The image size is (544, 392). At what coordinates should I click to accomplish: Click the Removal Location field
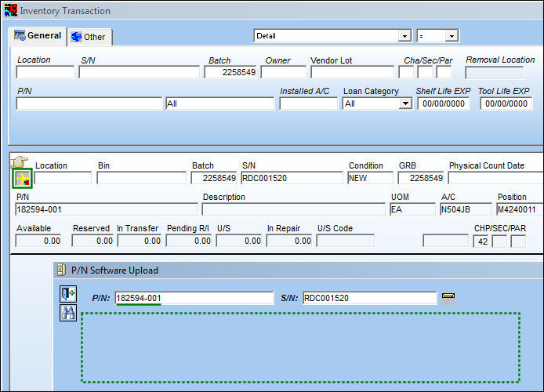[x=494, y=73]
